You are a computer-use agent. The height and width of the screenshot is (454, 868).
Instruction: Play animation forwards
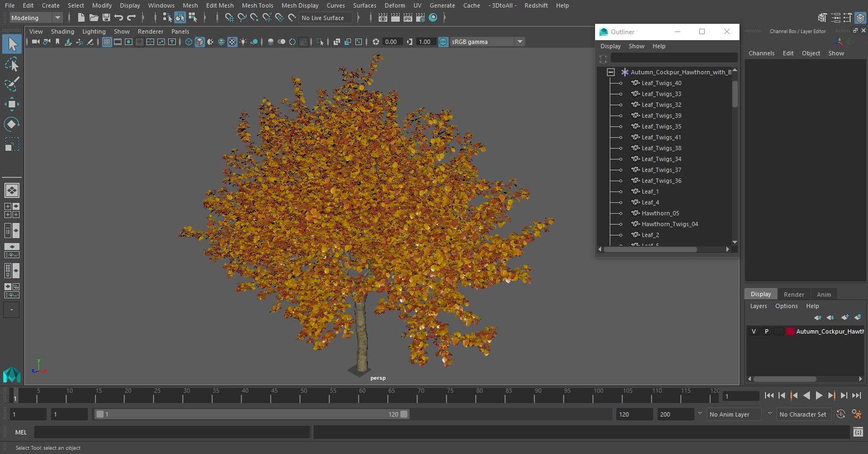[x=819, y=395]
